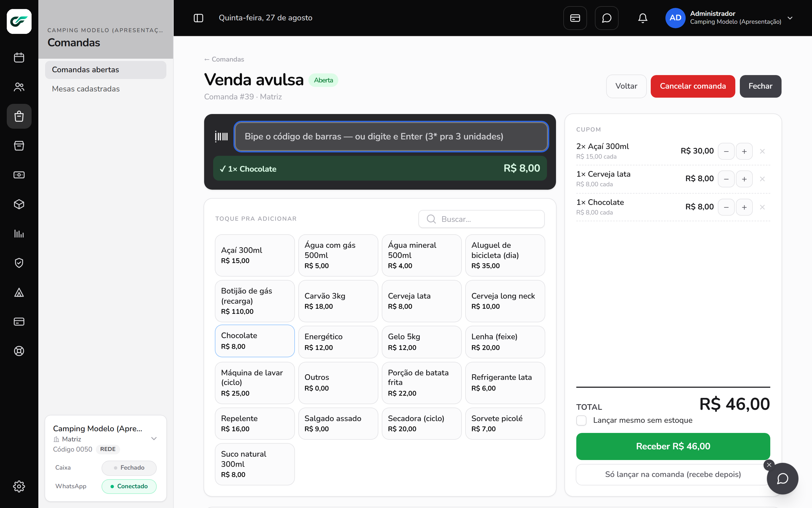Open the reports bar chart icon

(19, 233)
